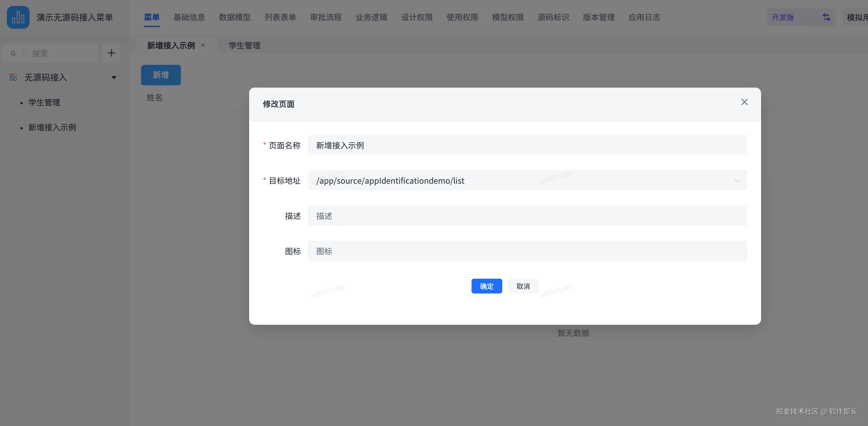Click the magnifier search icon in sidebar
This screenshot has width=868, height=426.
13,53
